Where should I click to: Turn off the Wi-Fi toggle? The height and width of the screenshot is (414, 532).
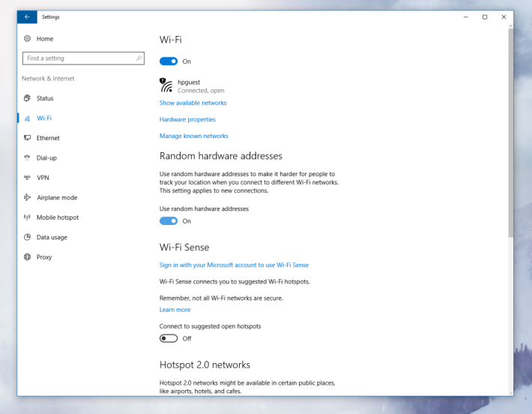coord(169,61)
